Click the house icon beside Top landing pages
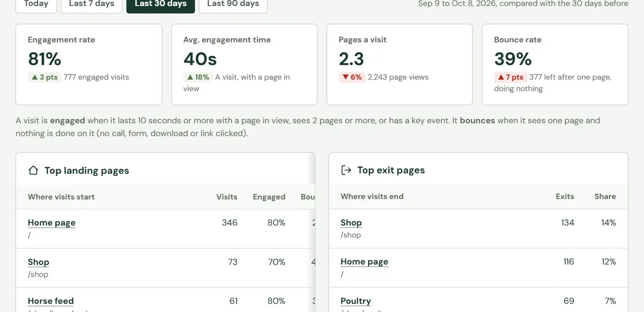The width and height of the screenshot is (644, 312). (x=33, y=170)
